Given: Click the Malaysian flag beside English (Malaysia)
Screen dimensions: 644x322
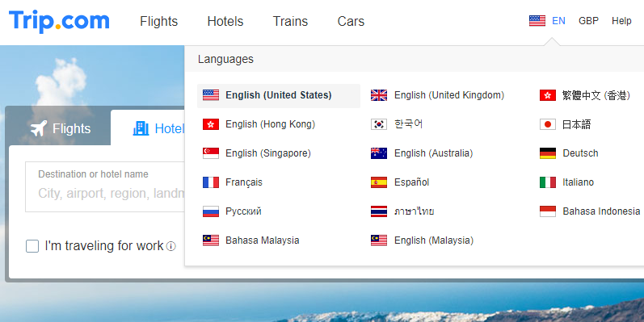Looking at the screenshot, I should pyautogui.click(x=379, y=240).
